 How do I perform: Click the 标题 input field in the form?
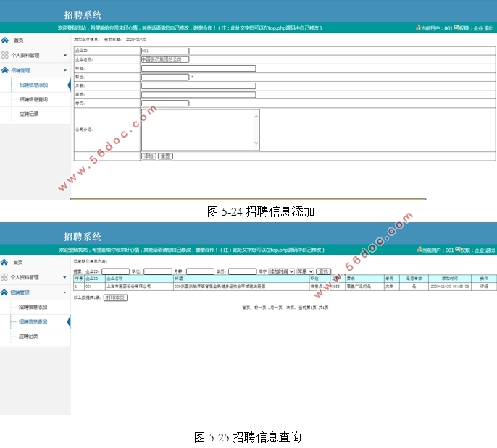tap(199, 68)
